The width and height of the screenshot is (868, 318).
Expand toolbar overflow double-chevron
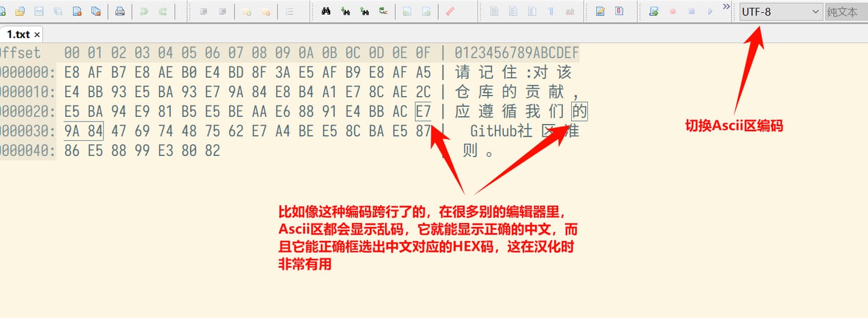[727, 6]
